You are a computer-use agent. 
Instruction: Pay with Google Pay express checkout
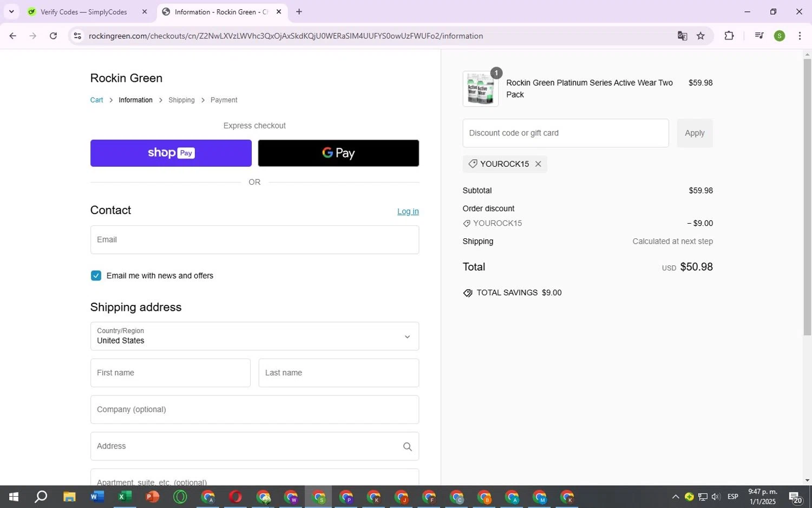(x=338, y=153)
